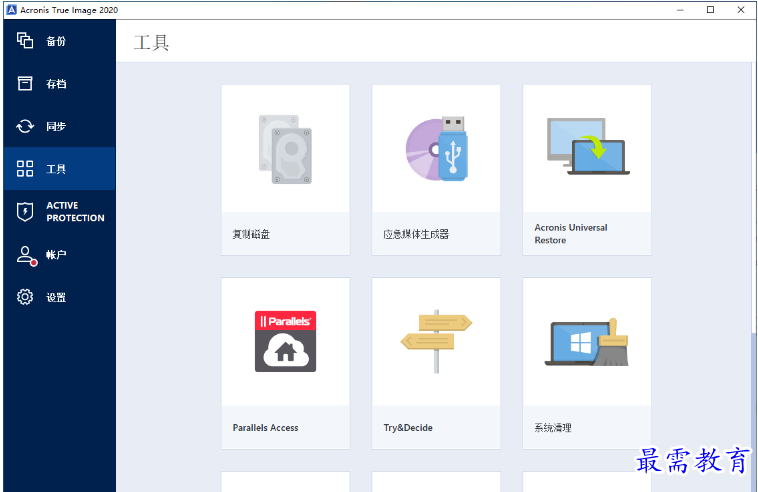
Task: Select 存档 label in the sidebar
Action: pos(56,84)
